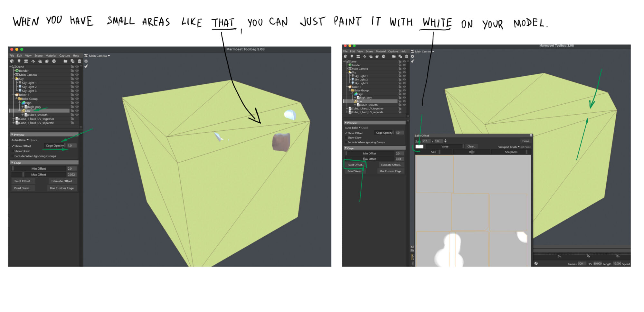Click Render gear icon in left scene tree

(x=17, y=71)
